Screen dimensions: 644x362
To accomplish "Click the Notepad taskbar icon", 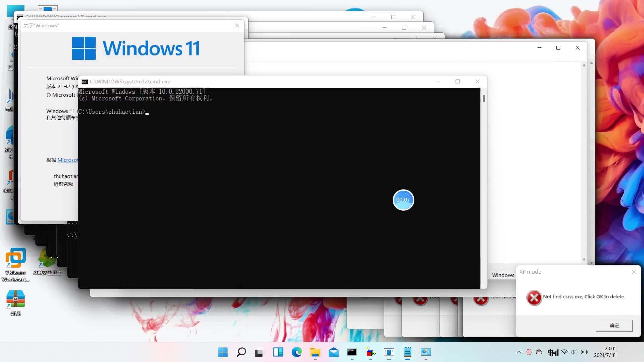I will (x=407, y=352).
